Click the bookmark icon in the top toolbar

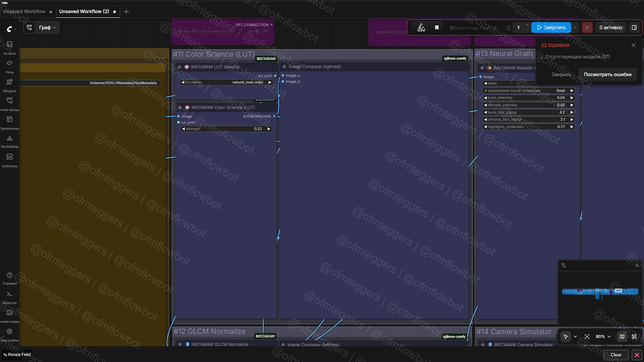[437, 27]
